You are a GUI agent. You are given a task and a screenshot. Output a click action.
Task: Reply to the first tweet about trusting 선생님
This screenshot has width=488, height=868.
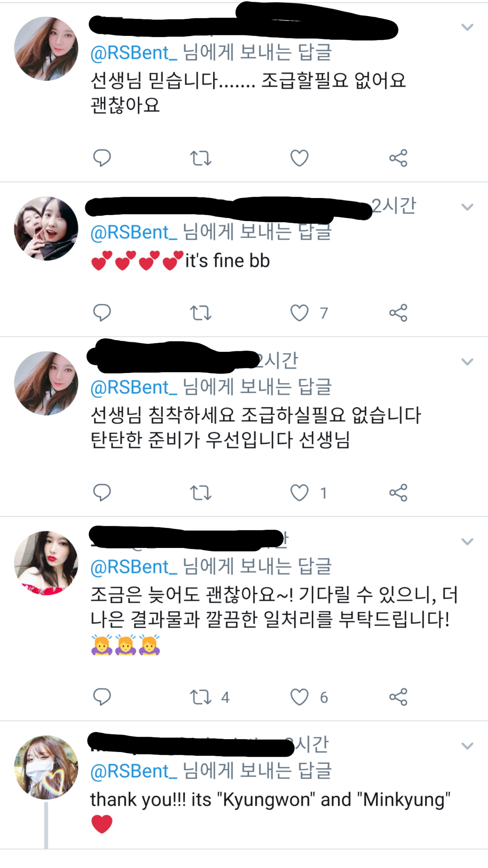click(x=102, y=158)
